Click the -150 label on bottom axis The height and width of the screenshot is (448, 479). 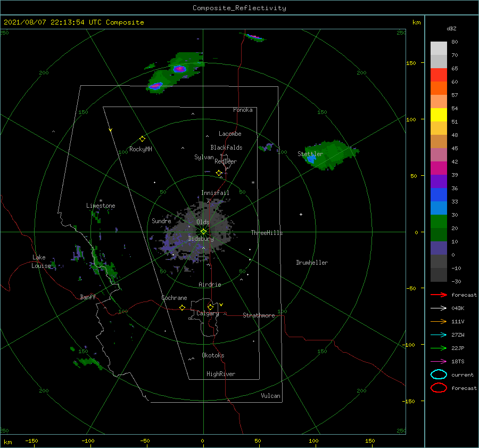(x=31, y=441)
